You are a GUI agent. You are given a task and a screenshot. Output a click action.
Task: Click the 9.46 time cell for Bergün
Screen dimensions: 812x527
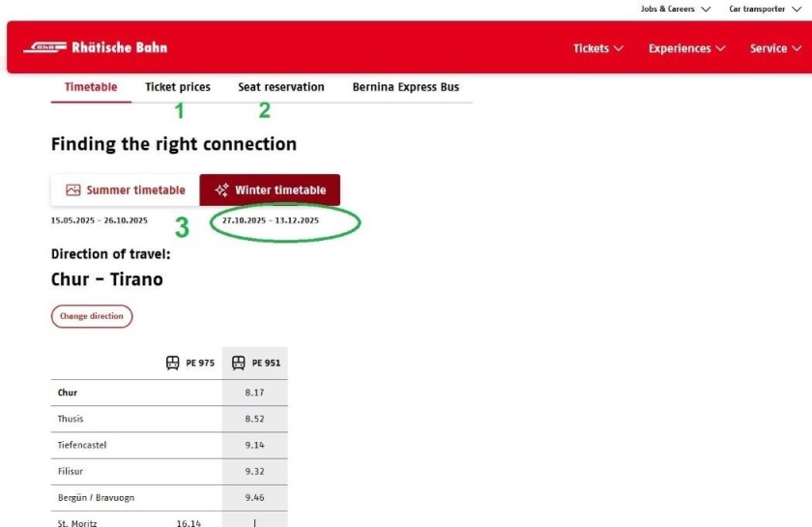click(x=255, y=498)
